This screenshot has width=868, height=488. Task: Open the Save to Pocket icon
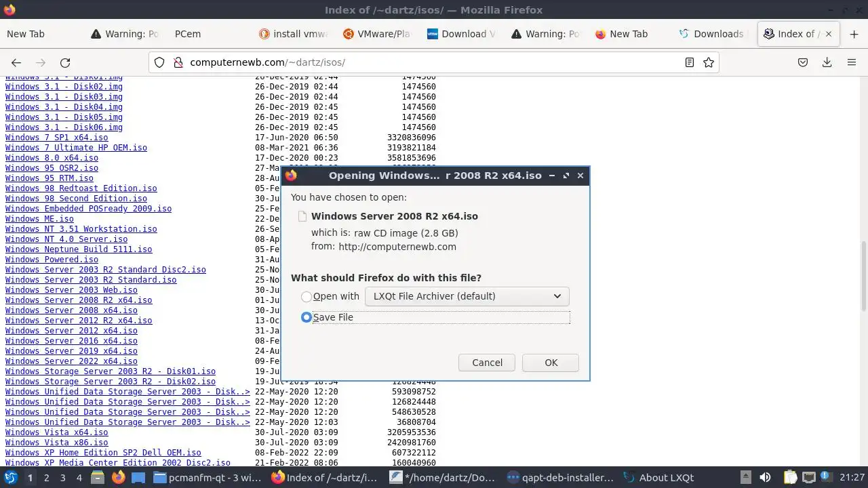pos(803,62)
